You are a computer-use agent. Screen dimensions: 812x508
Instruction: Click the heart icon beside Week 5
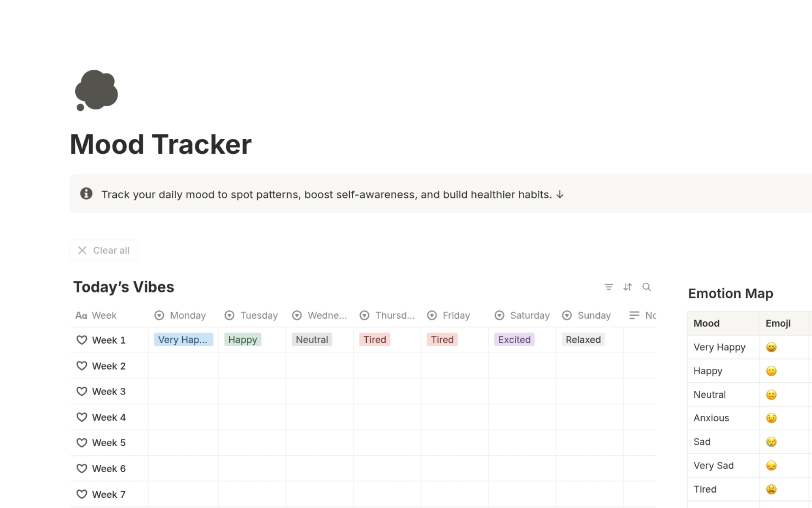click(x=82, y=442)
